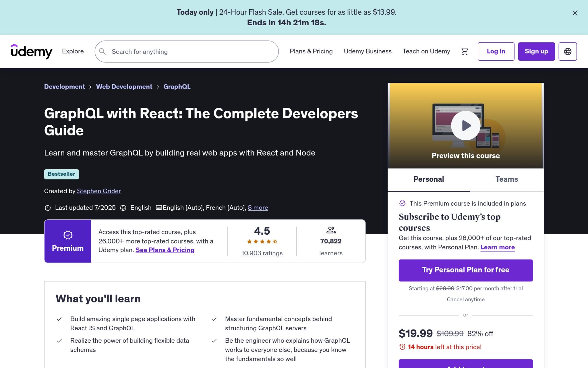Click See Plans & Pricing link

point(165,250)
